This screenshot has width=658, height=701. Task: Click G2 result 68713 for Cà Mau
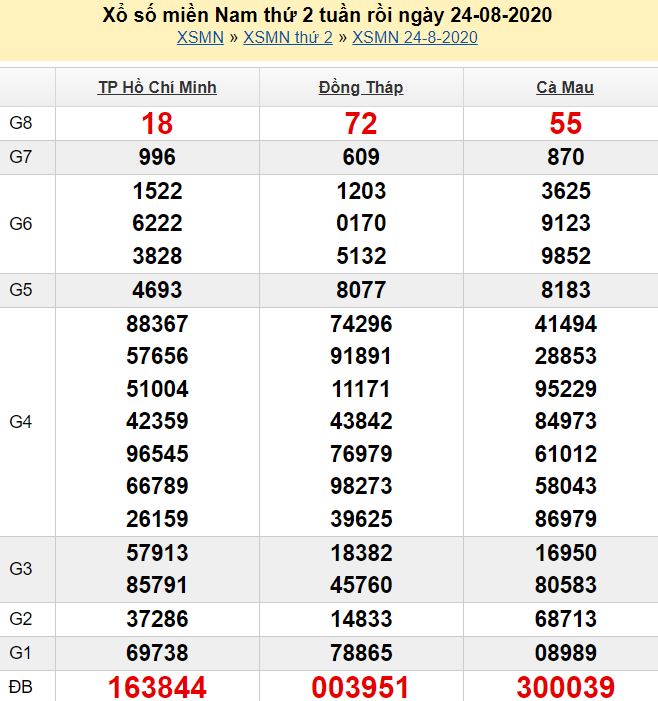[565, 619]
